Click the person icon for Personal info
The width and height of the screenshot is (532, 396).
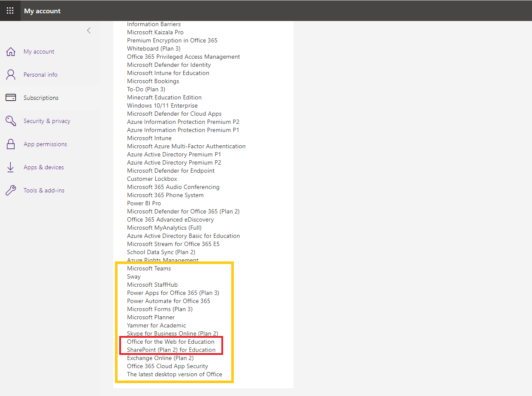click(11, 75)
